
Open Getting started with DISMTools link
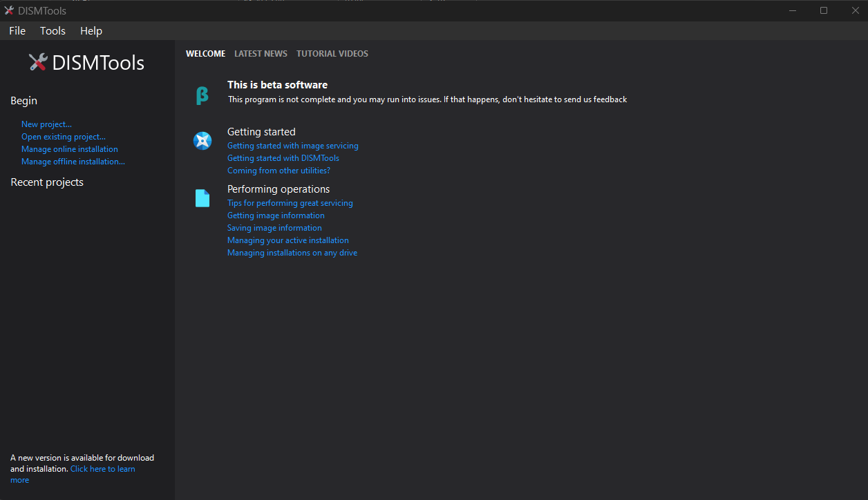tap(283, 158)
